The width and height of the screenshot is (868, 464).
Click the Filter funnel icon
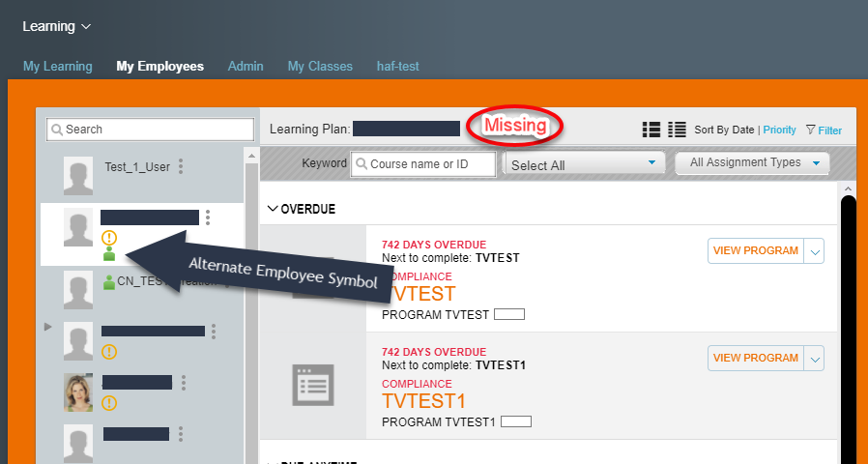pyautogui.click(x=810, y=130)
